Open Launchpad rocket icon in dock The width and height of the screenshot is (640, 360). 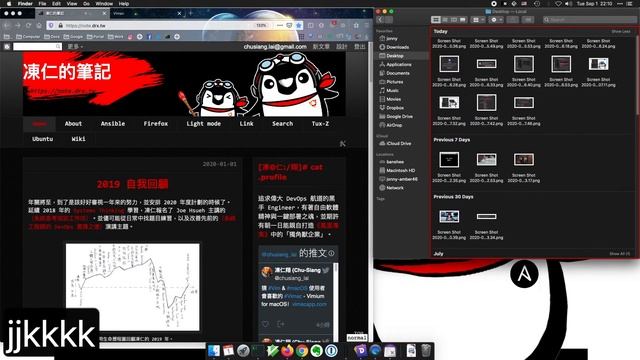(243, 351)
